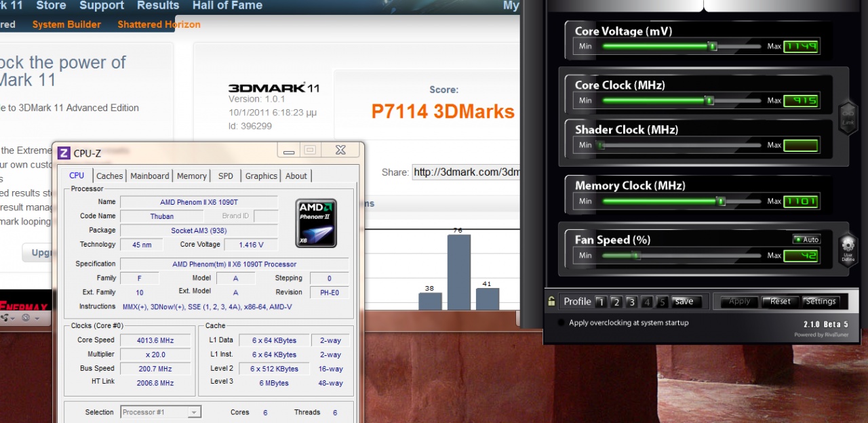Click the Core Voltage slider handle

coord(712,46)
